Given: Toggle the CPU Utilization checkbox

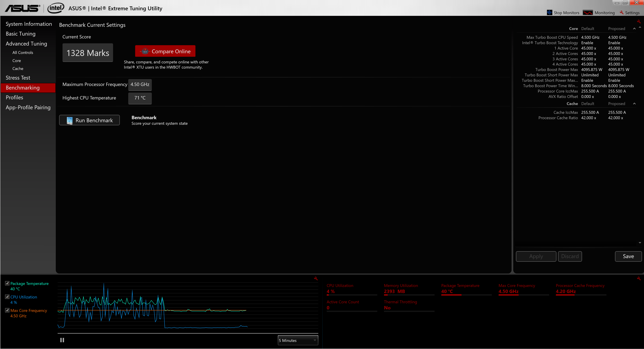Looking at the screenshot, I should pos(7,297).
